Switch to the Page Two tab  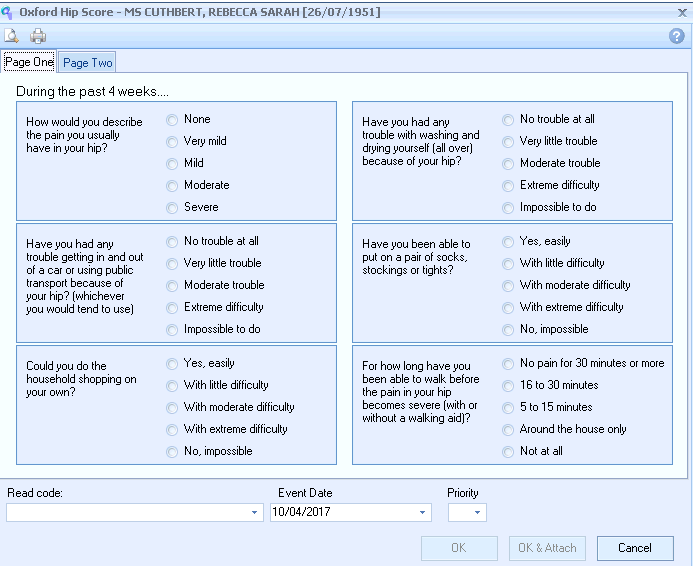point(88,63)
